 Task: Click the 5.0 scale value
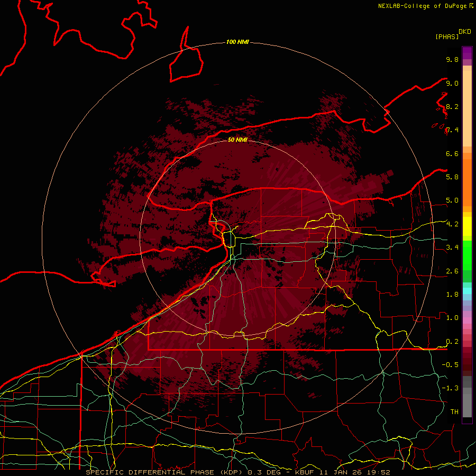pos(452,200)
